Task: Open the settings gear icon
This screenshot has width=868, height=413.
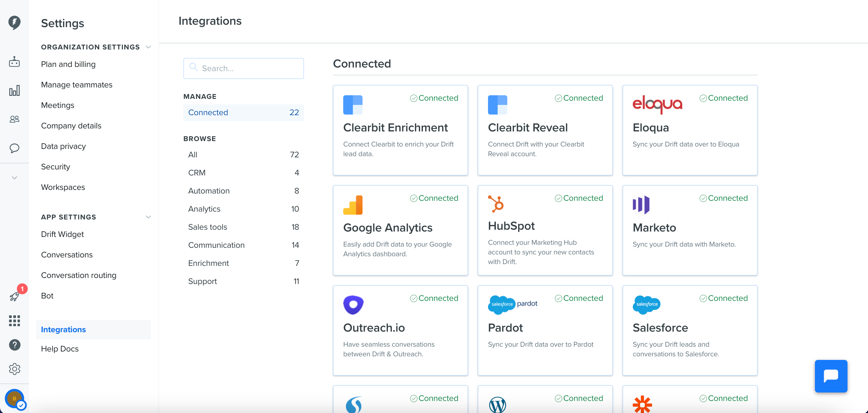Action: tap(14, 369)
